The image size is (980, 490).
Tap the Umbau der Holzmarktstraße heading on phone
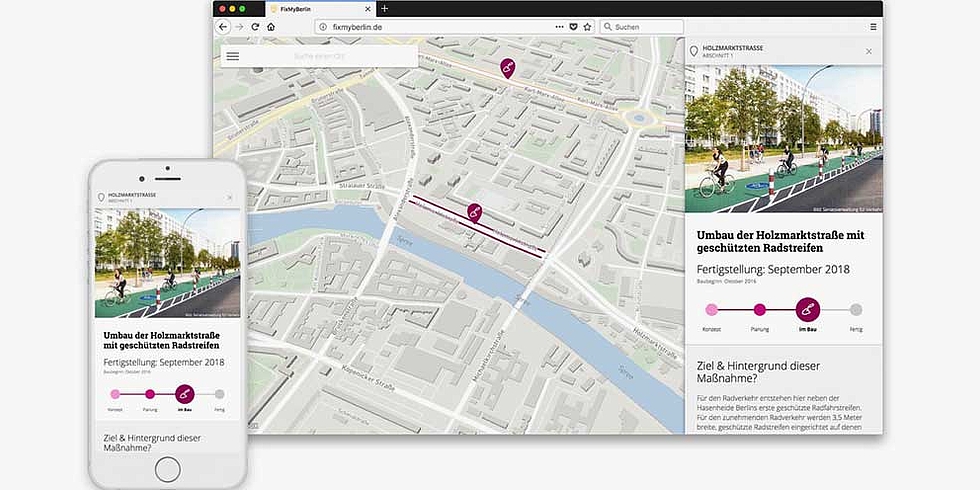pyautogui.click(x=161, y=340)
